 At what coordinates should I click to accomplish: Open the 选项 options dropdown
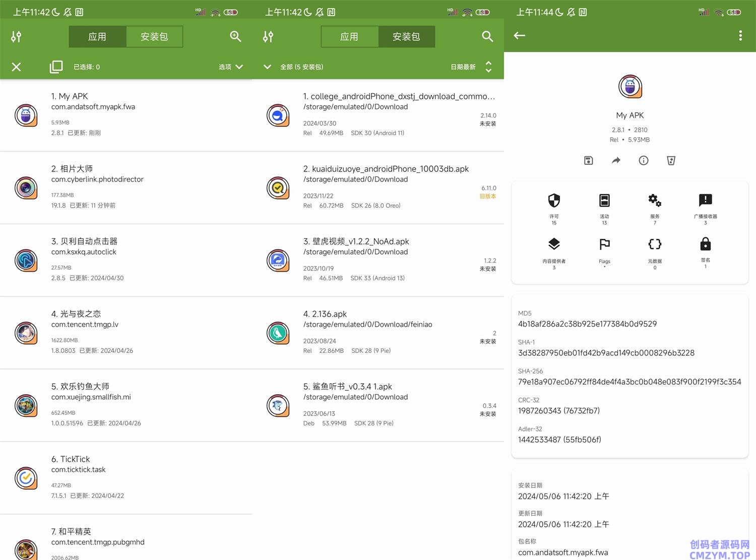point(231,67)
